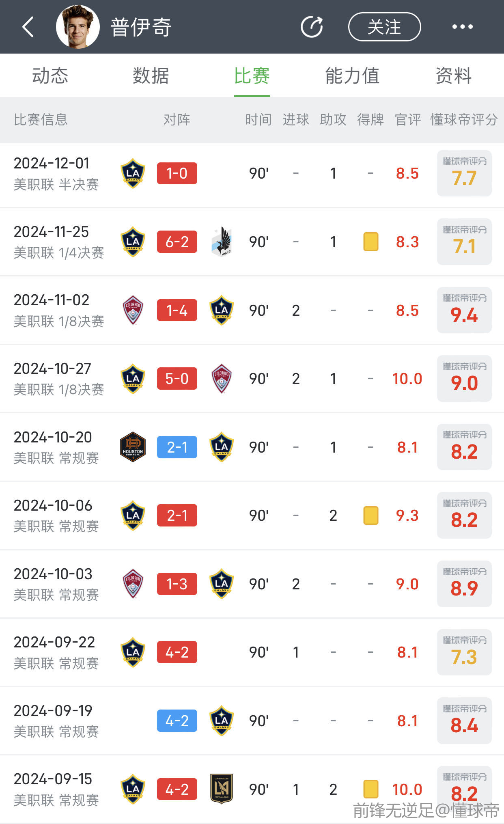
Task: Tap the refresh circular arrow icon
Action: pos(312,27)
